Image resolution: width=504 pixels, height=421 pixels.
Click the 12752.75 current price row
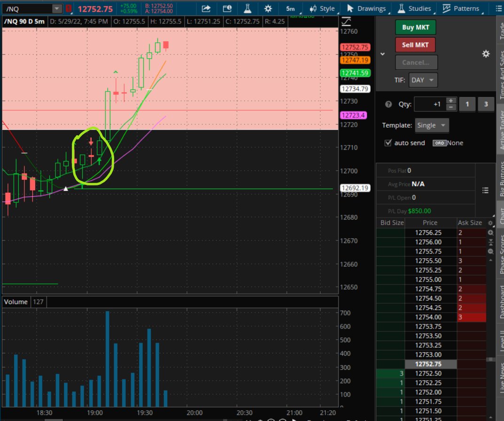(x=431, y=364)
